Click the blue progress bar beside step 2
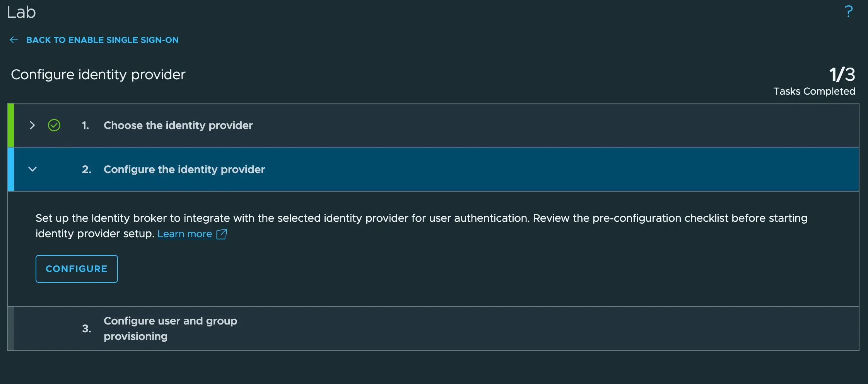The height and width of the screenshot is (384, 868). 10,169
